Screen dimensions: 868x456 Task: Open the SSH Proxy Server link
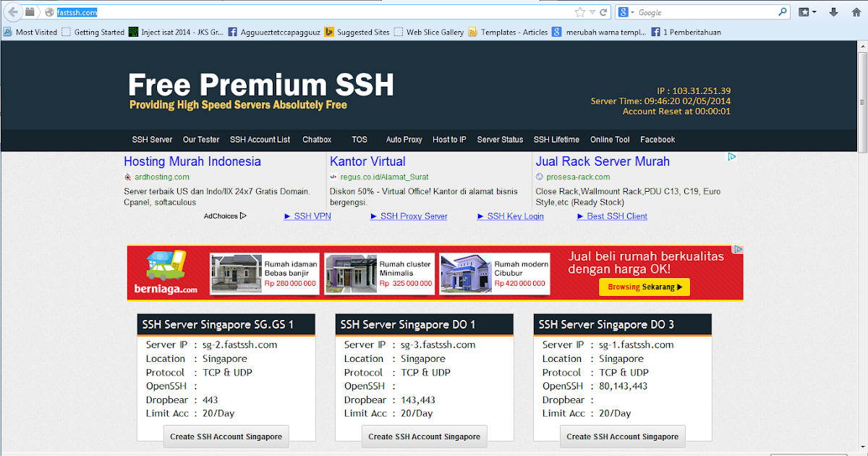pos(409,216)
